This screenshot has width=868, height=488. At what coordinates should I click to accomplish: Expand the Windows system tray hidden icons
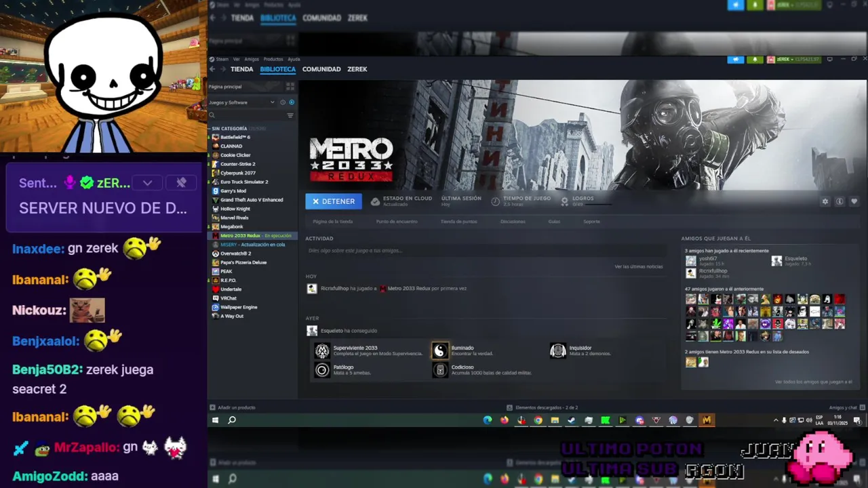[776, 420]
